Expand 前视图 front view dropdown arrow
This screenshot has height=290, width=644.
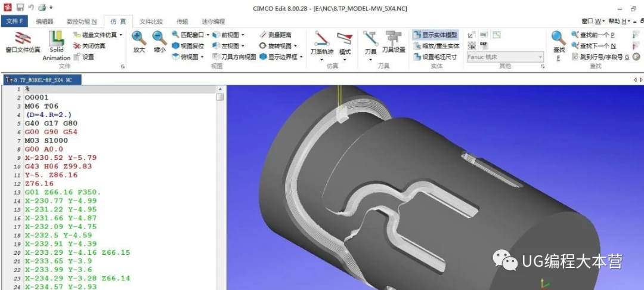click(243, 35)
